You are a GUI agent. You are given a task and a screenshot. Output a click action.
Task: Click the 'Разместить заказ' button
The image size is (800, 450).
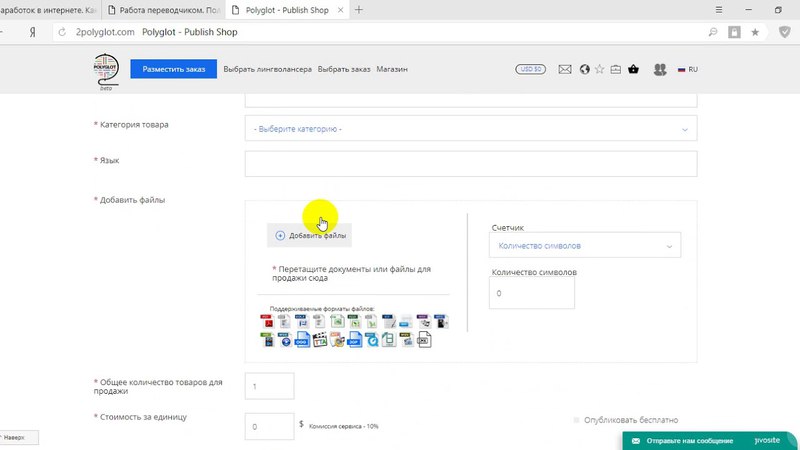[173, 70]
